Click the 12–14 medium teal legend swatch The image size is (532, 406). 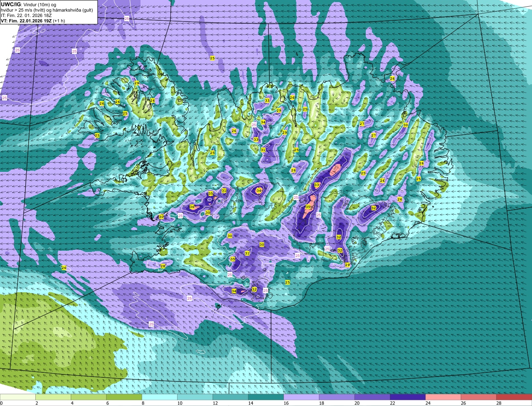click(231, 397)
